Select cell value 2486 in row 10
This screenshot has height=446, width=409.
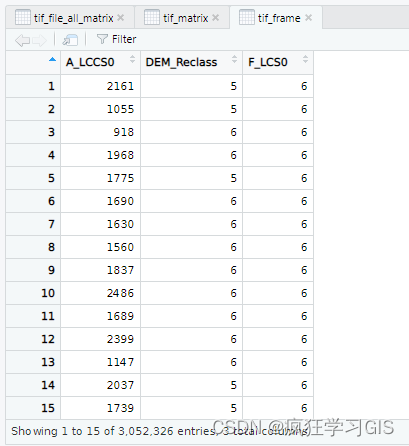click(x=120, y=293)
